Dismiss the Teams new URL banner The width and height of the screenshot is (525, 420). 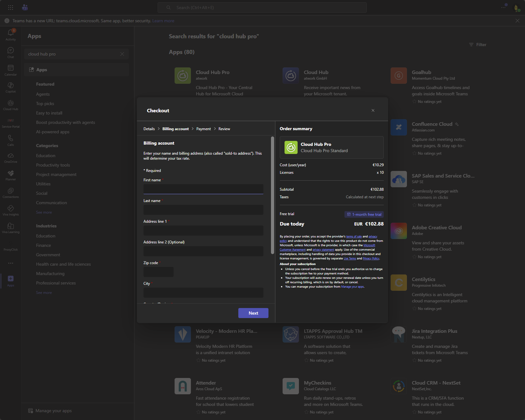coord(517,21)
